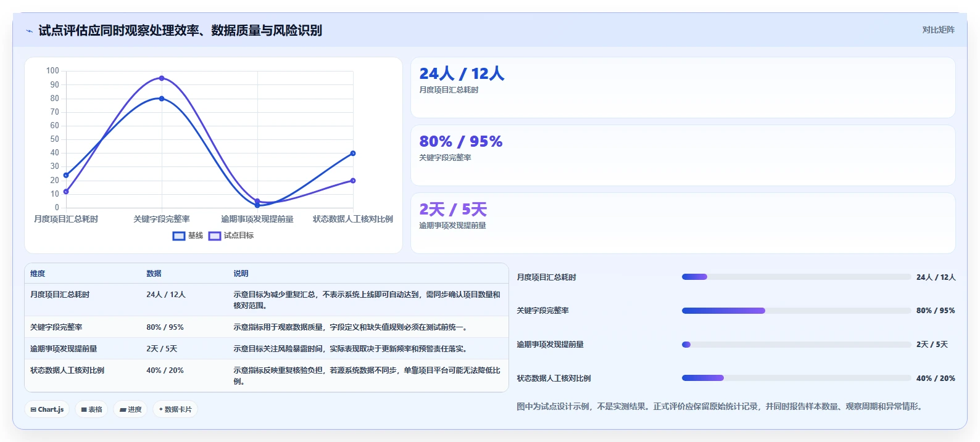Click the Chart.js chip
The image size is (980, 442).
pos(48,409)
